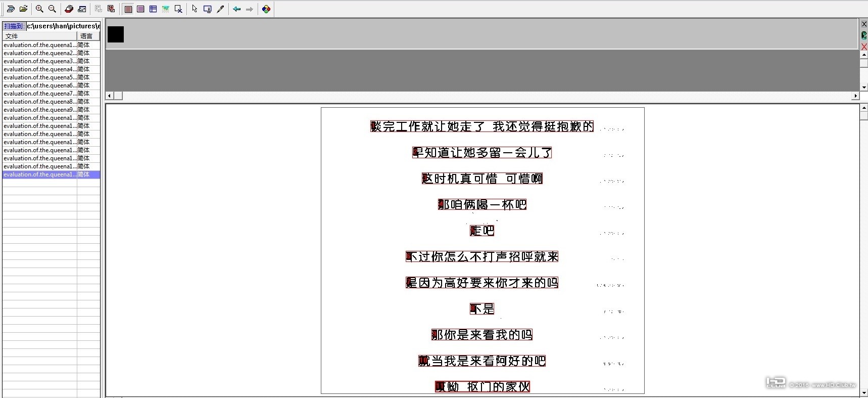Screen dimensions: 868x398
Task: Select the arrow pointer tool
Action: point(195,9)
